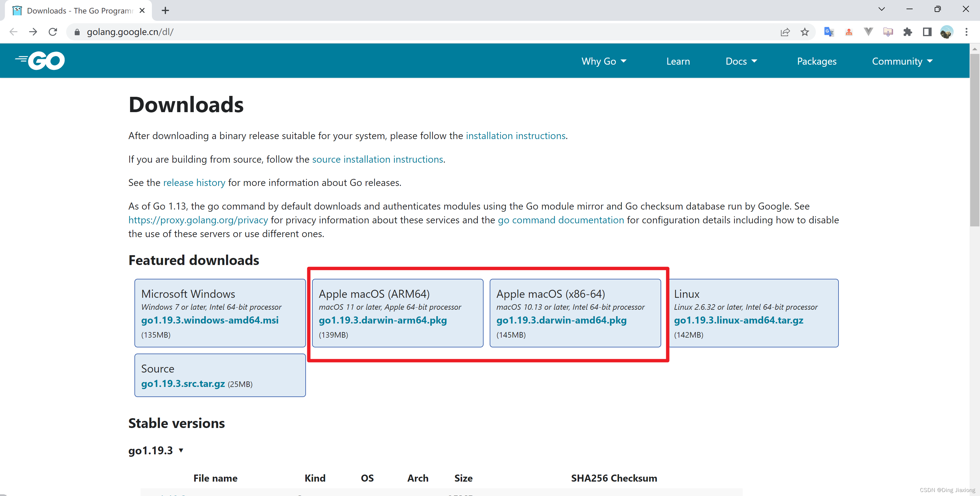Open the Vue devtools extension icon
980x496 pixels.
869,32
